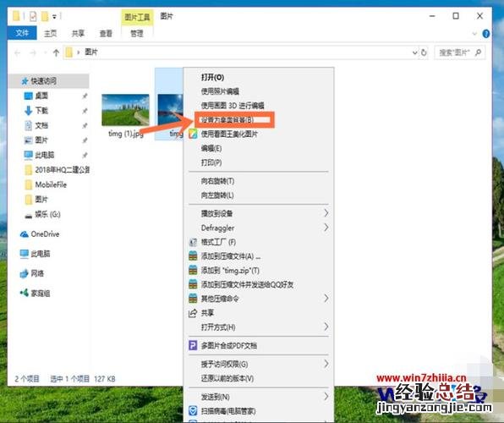Viewport: 504px width, 423px height.
Task: Open pinned 图片 in quick access
Action: click(41, 140)
